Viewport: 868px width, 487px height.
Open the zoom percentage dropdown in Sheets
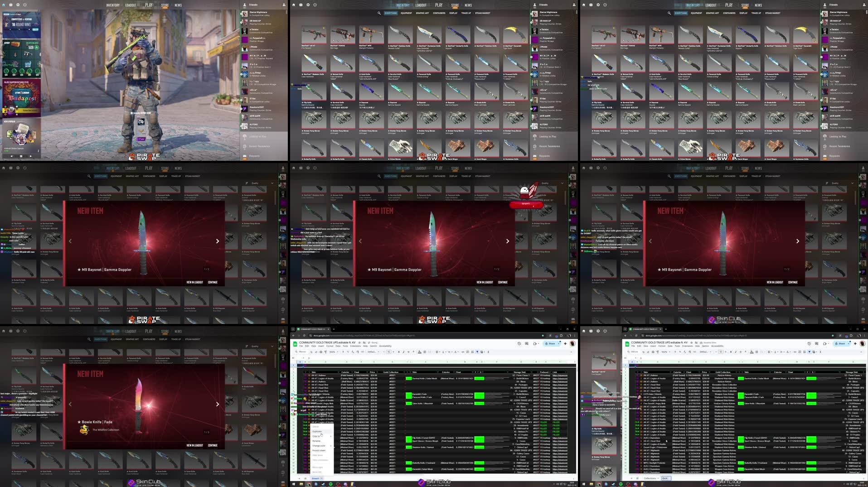334,352
